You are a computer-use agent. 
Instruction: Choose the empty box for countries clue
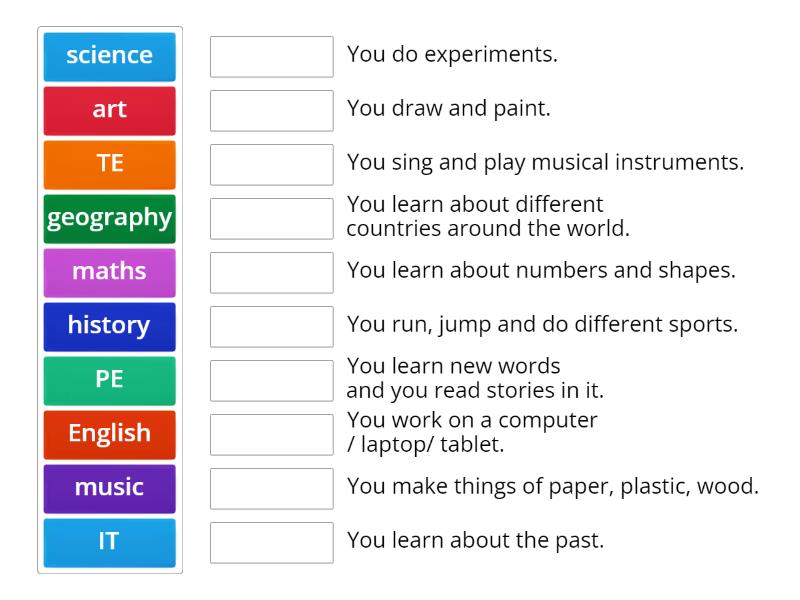coord(271,219)
